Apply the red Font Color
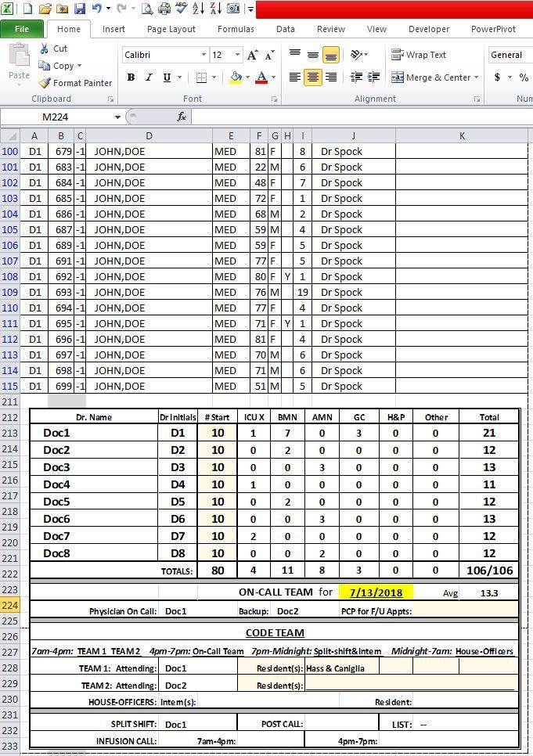The image size is (533, 756). (x=261, y=77)
